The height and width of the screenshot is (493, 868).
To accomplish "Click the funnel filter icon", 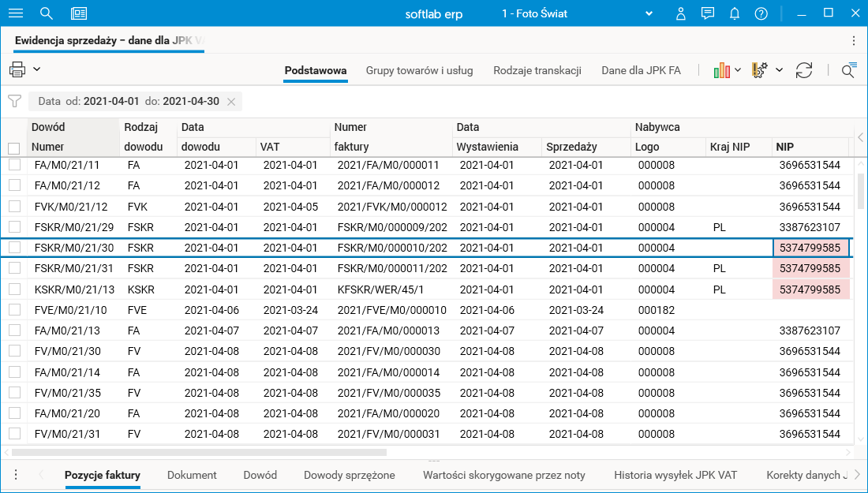I will point(14,101).
